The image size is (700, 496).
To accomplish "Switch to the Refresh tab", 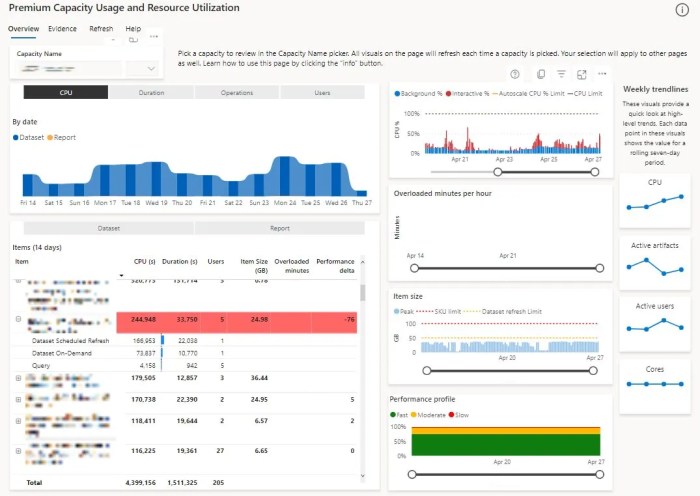I will [101, 29].
